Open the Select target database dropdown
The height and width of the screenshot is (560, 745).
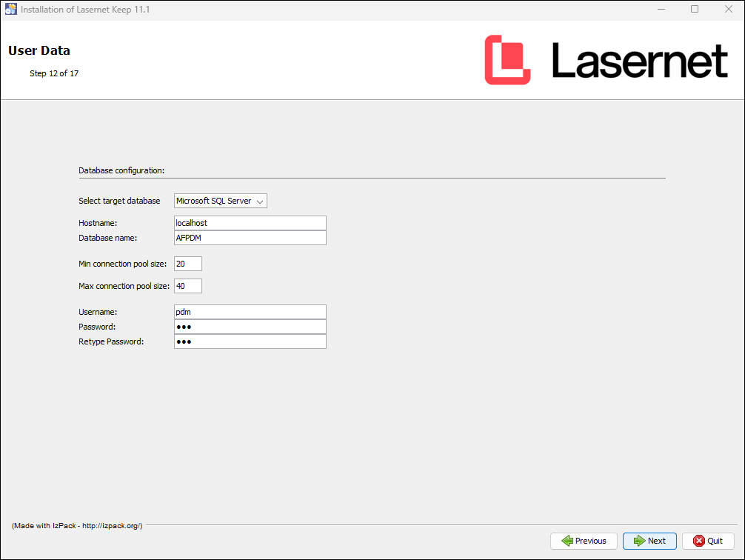pyautogui.click(x=220, y=201)
